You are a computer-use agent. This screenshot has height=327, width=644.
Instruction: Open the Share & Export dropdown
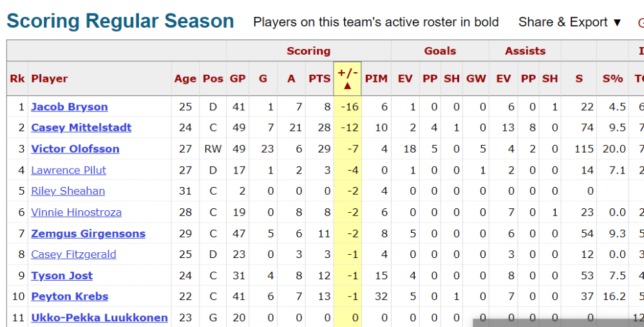pyautogui.click(x=570, y=22)
